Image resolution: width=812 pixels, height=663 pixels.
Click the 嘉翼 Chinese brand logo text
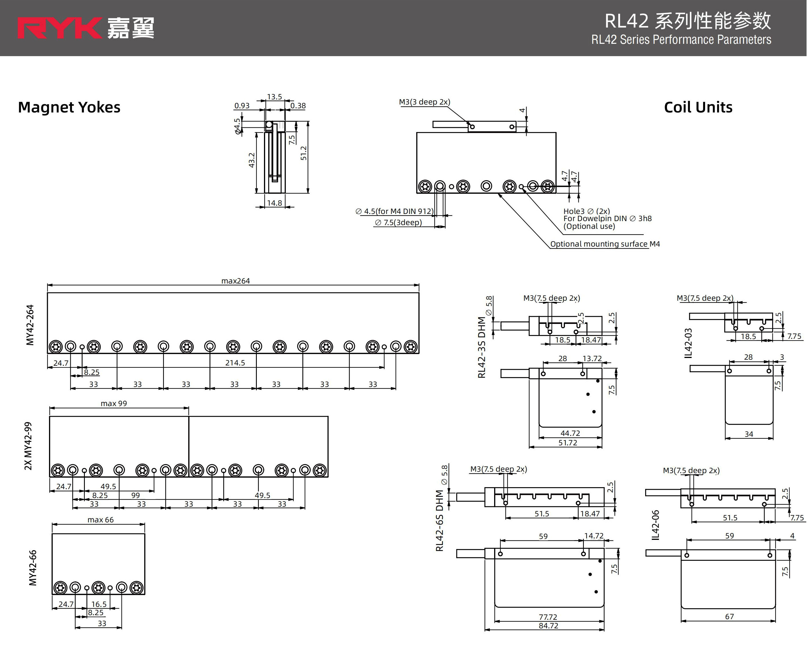pos(131,28)
